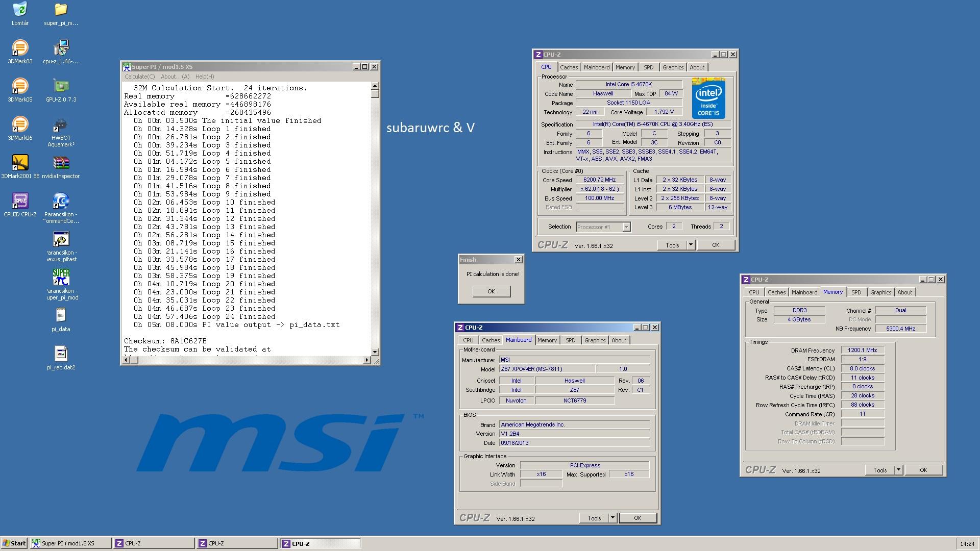Screen dimensions: 980x551
Task: Click OK in the Mainboard CPU-Z window
Action: (638, 518)
